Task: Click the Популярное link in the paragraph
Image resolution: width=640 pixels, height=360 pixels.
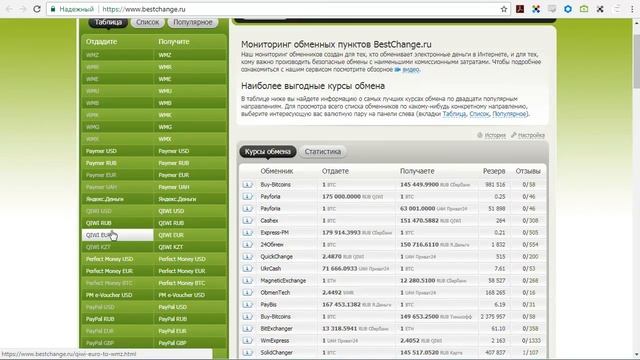Action: 510,114
